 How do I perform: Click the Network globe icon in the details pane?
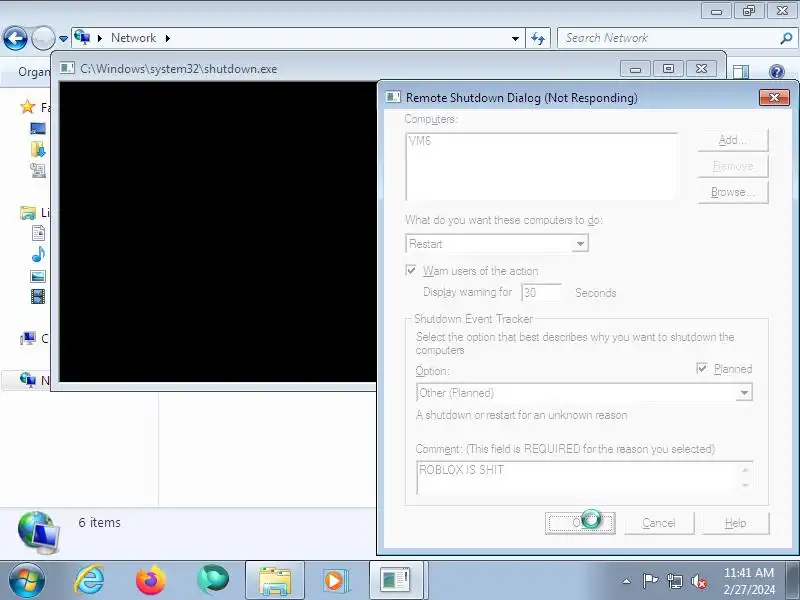point(38,533)
